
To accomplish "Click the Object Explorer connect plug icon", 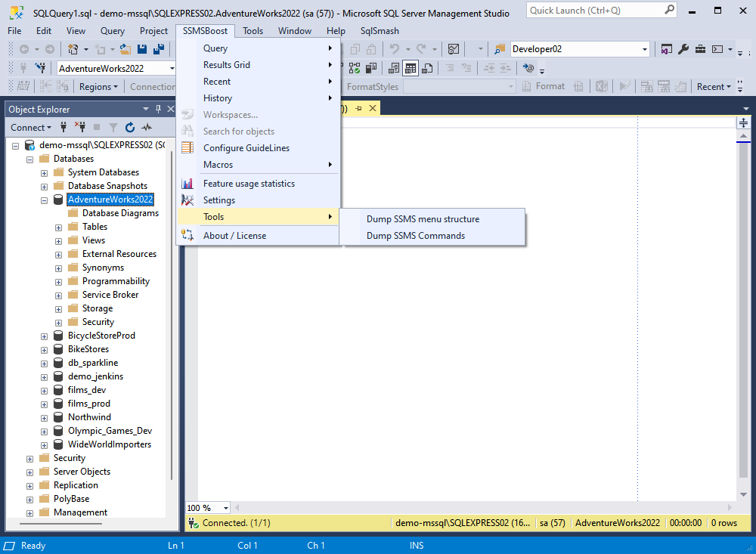I will 64,127.
